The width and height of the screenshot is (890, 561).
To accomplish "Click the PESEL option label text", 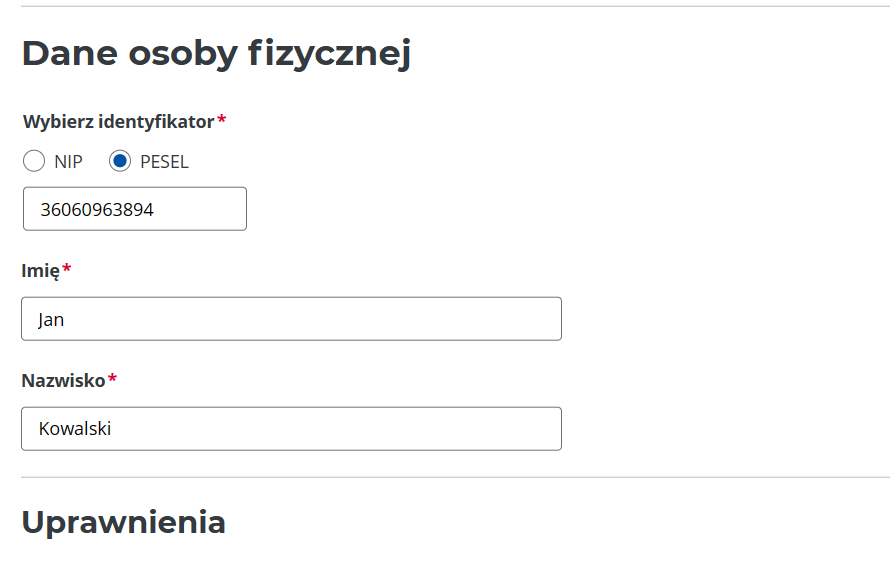I will tap(164, 162).
